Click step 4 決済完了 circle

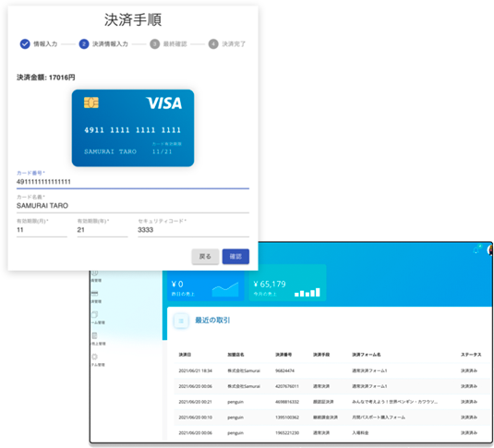(x=213, y=44)
